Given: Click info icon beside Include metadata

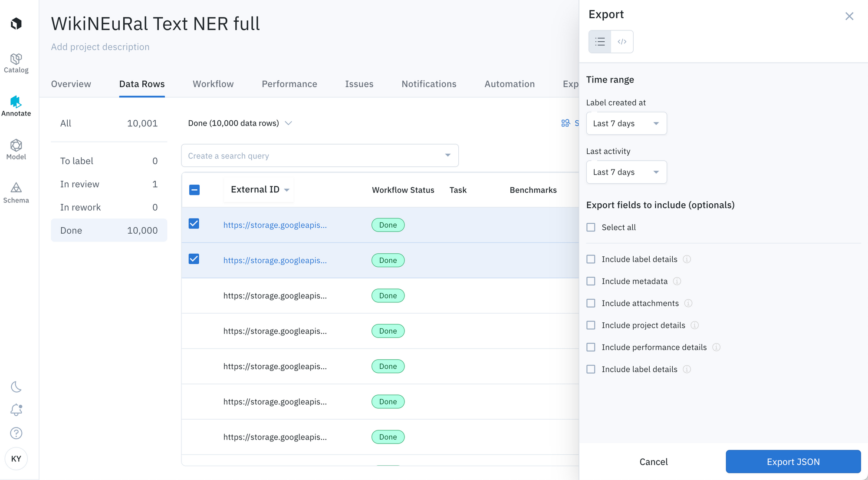Looking at the screenshot, I should pos(677,281).
